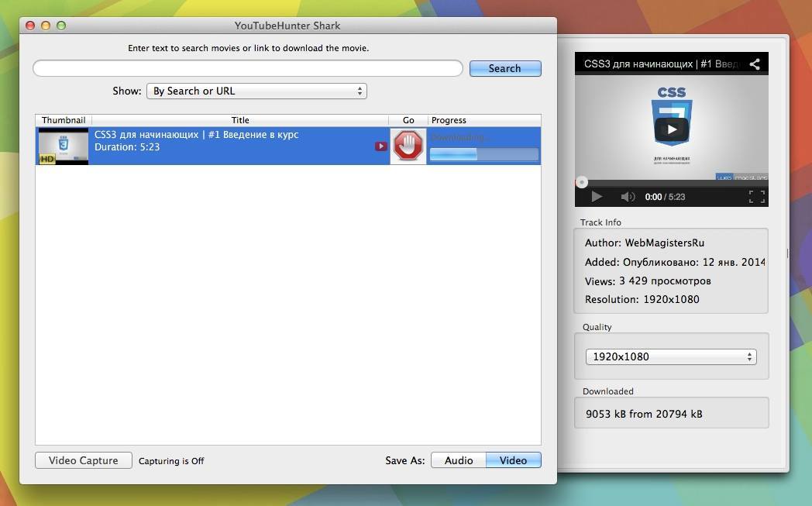Stop the download with the red hand icon
812x506 pixels.
tap(408, 146)
